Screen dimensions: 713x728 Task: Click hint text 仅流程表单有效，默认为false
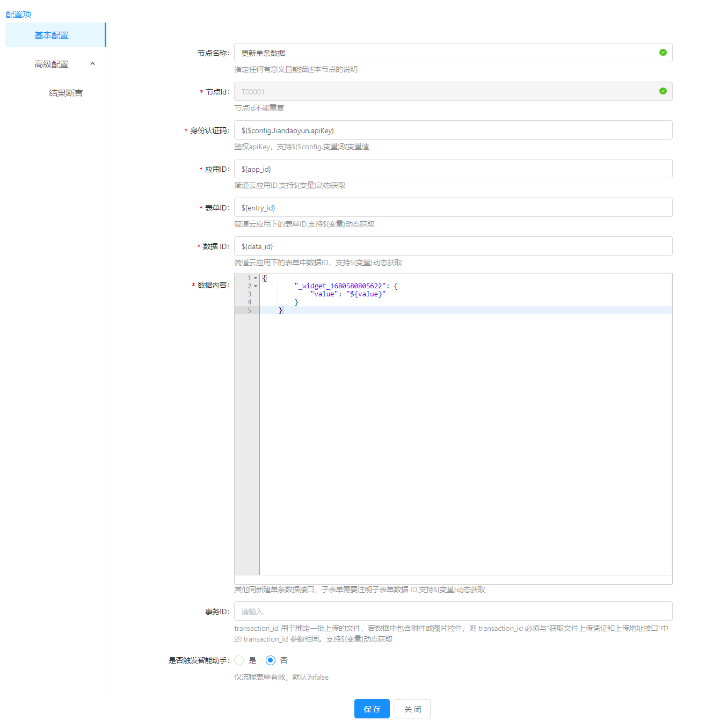(x=281, y=677)
